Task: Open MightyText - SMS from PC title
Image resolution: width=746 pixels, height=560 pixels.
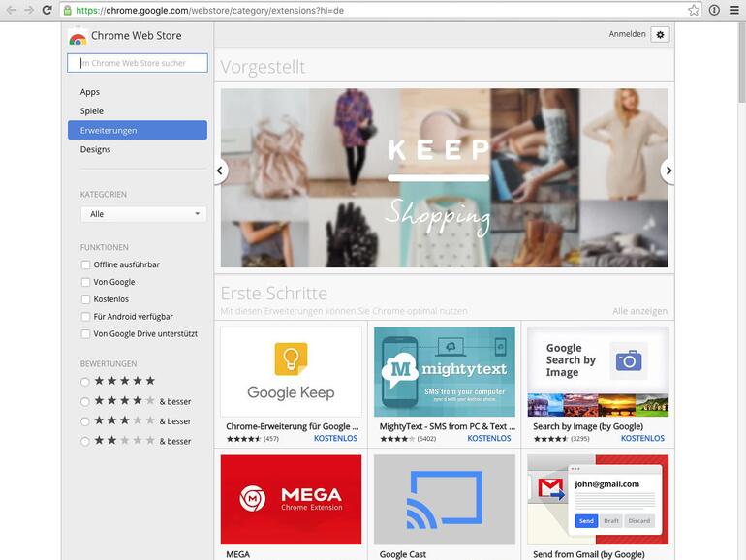Action: click(x=448, y=426)
